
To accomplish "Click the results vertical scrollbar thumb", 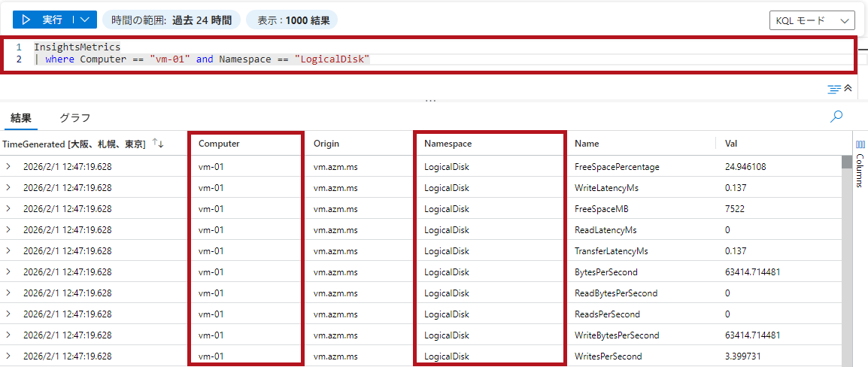I will point(846,162).
